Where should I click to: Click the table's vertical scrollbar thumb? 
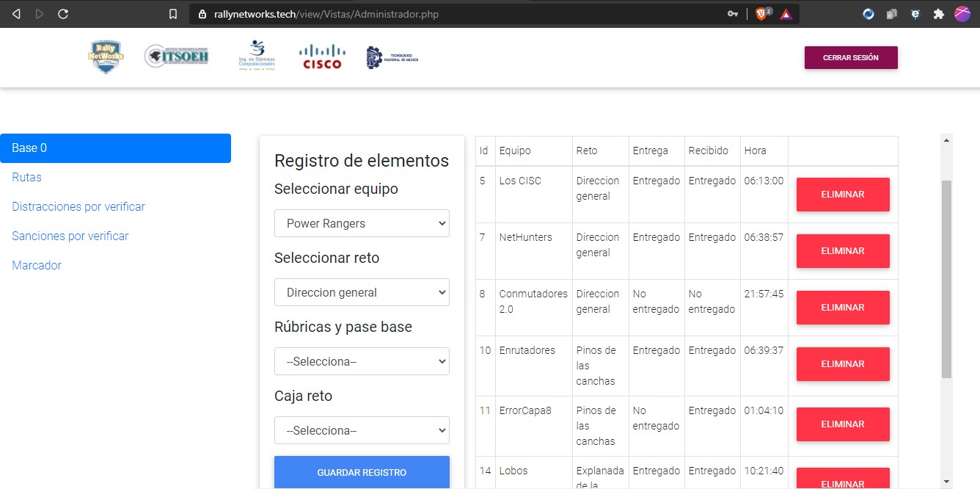[x=946, y=279]
